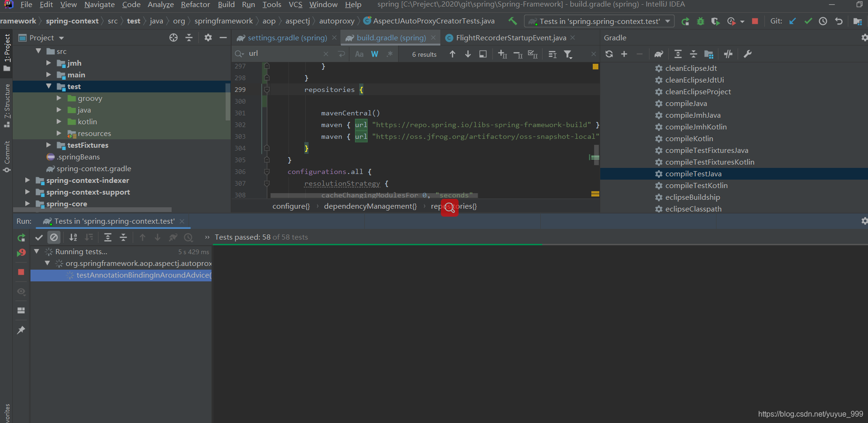The width and height of the screenshot is (868, 423).
Task: Run with coverage shield icon
Action: [715, 21]
